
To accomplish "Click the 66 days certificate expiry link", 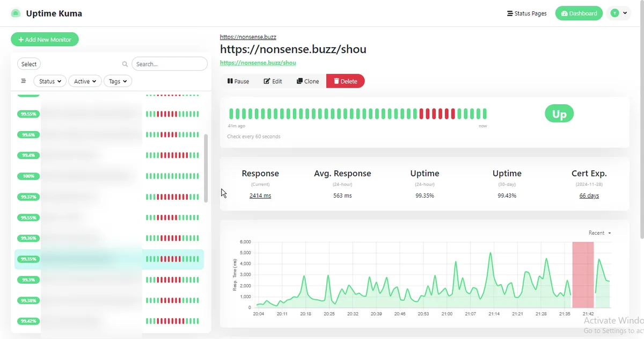I will 589,196.
